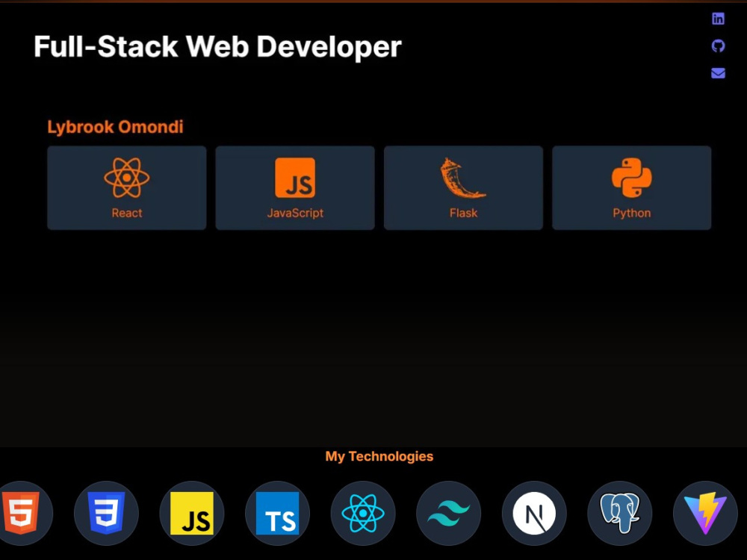This screenshot has height=560, width=747.
Task: Select the TypeScript TS badge
Action: (277, 514)
